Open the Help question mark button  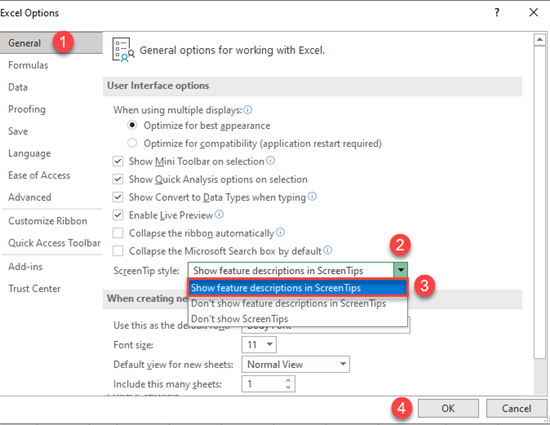[x=497, y=13]
